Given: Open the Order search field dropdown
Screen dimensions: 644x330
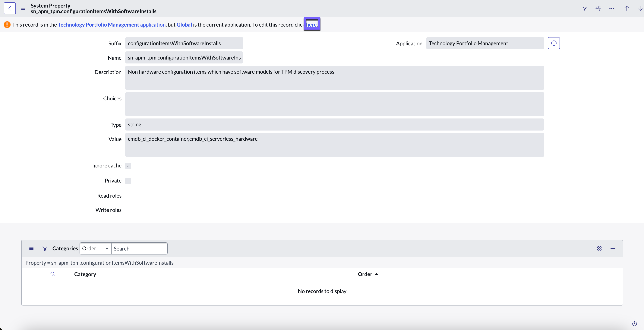Looking at the screenshot, I should 95,248.
